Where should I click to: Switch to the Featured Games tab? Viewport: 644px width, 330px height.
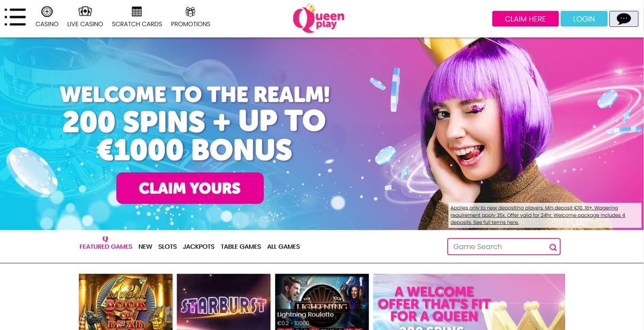click(106, 247)
